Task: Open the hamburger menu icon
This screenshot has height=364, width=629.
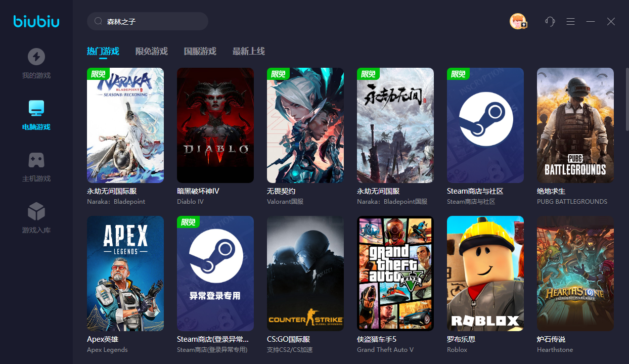Action: coord(570,21)
